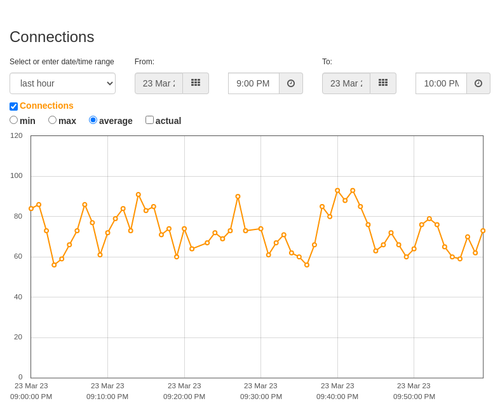Click the first data point at 09:00:00 PM
The width and height of the screenshot is (500, 403).
click(x=31, y=209)
